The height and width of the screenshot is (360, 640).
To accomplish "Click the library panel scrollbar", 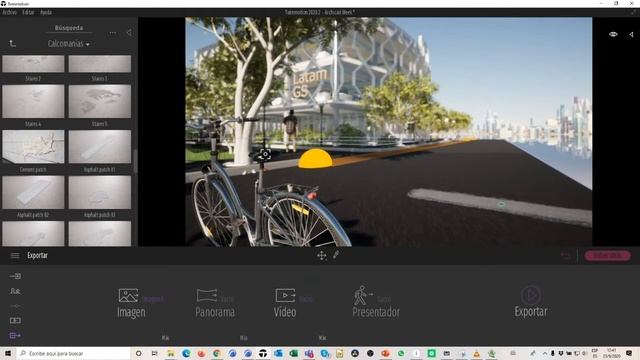I will click(x=135, y=161).
